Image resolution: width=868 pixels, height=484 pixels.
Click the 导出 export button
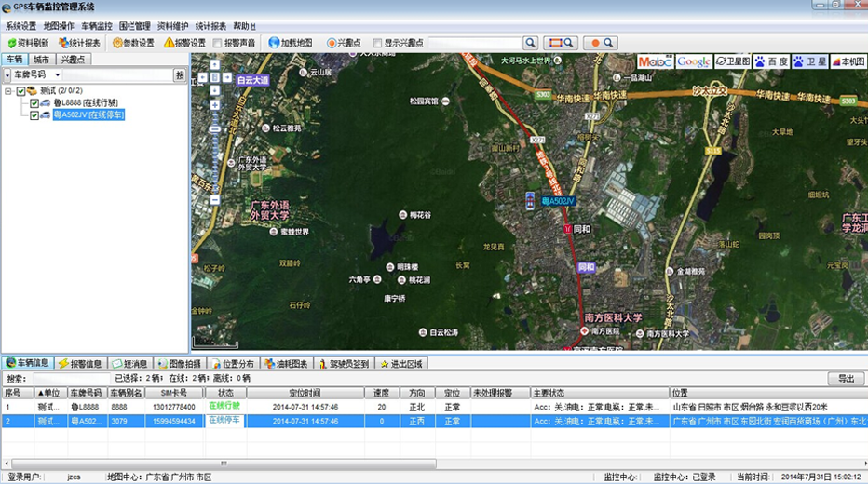point(845,379)
